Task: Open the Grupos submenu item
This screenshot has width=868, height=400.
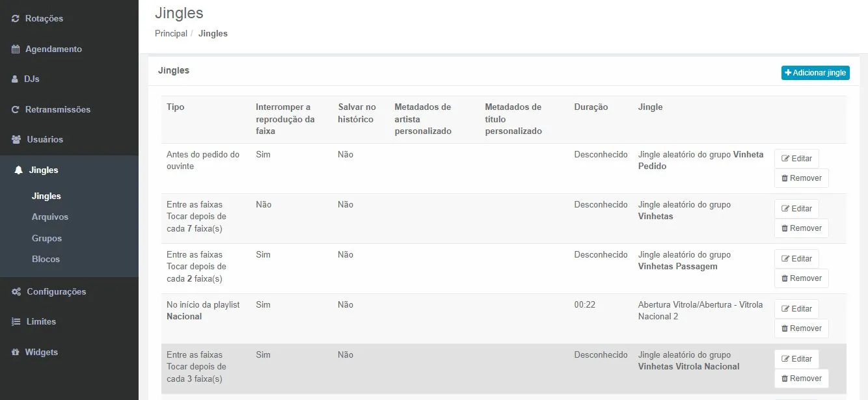Action: tap(47, 238)
